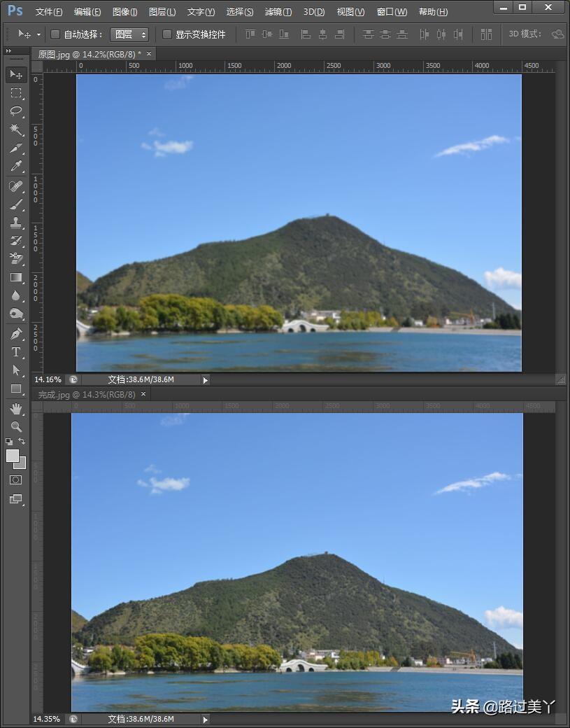The width and height of the screenshot is (570, 728).
Task: Open the 滤镜(T) menu
Action: [278, 12]
